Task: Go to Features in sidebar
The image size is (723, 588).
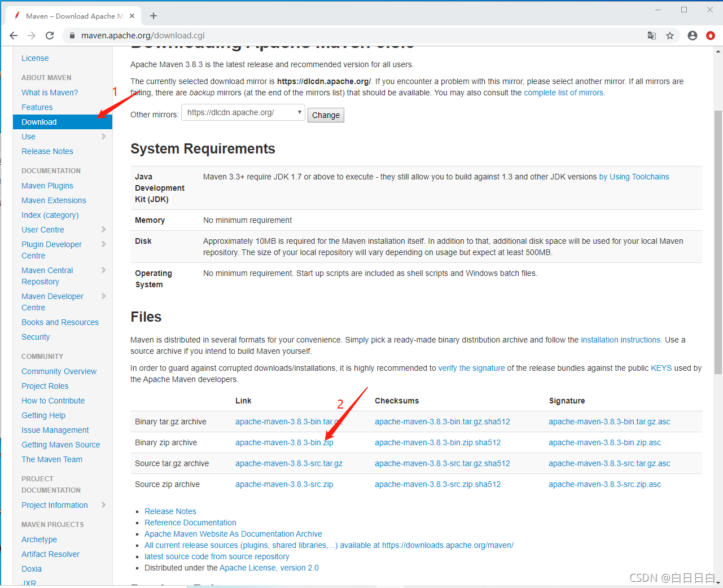Action: pos(37,107)
